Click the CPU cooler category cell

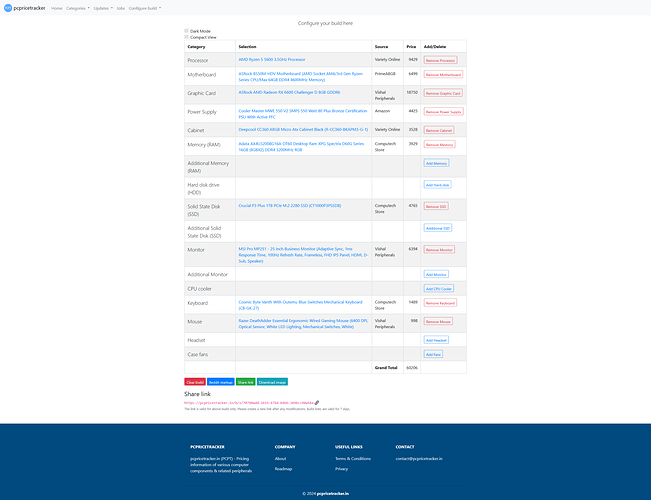pos(210,289)
